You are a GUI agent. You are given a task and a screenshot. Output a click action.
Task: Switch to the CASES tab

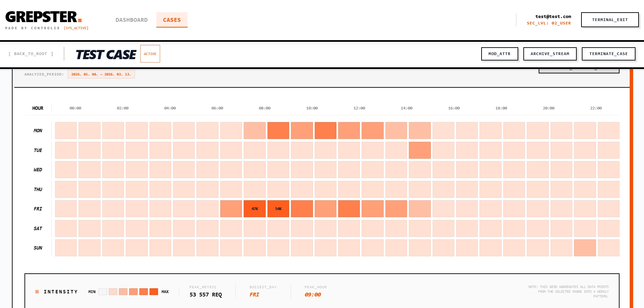(x=172, y=20)
